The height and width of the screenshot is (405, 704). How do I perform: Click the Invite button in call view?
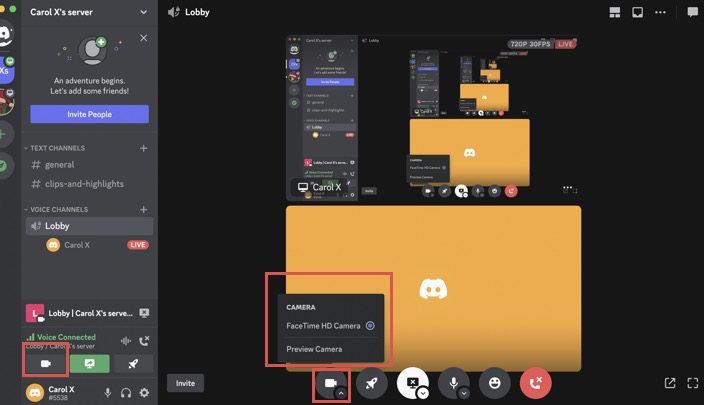(x=185, y=383)
